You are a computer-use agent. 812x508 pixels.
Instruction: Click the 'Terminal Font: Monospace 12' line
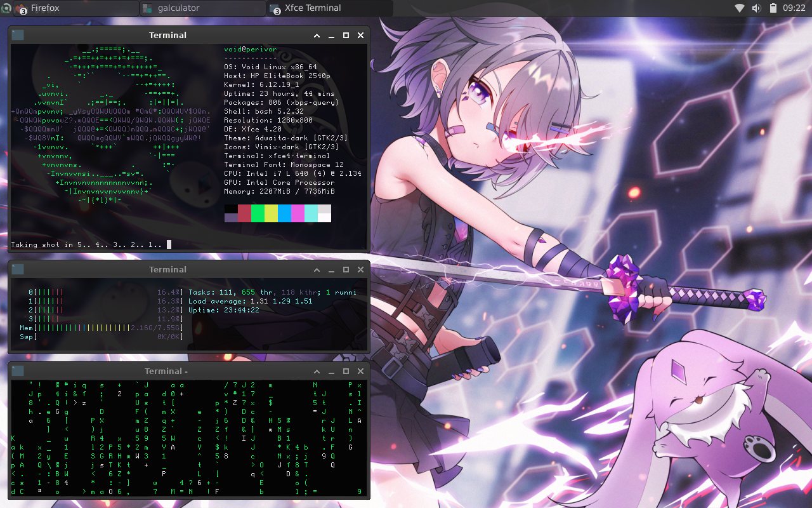[x=284, y=164]
